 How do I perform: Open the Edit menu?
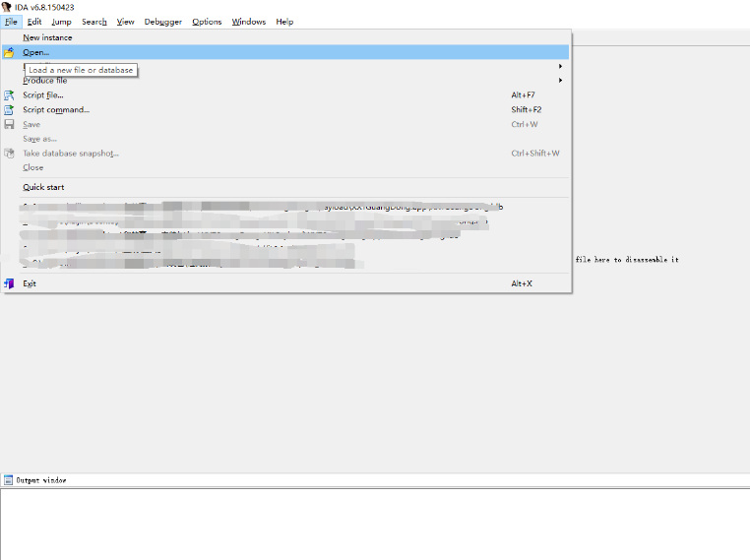point(34,22)
